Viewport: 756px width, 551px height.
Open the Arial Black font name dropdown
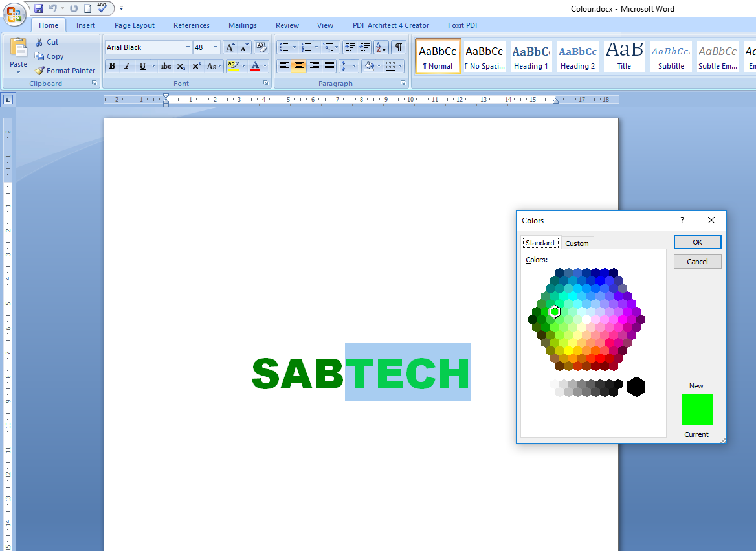coord(188,47)
